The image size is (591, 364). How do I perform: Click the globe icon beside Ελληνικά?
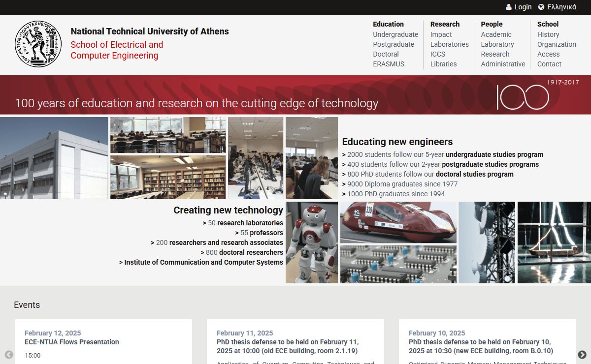tap(541, 7)
